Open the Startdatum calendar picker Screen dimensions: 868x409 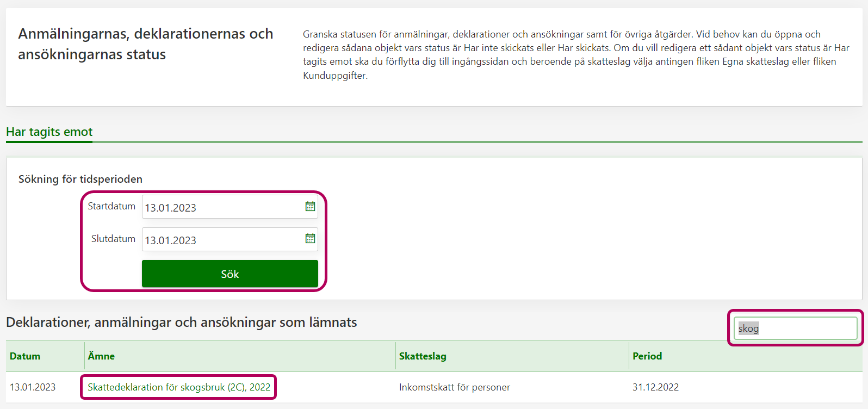310,207
